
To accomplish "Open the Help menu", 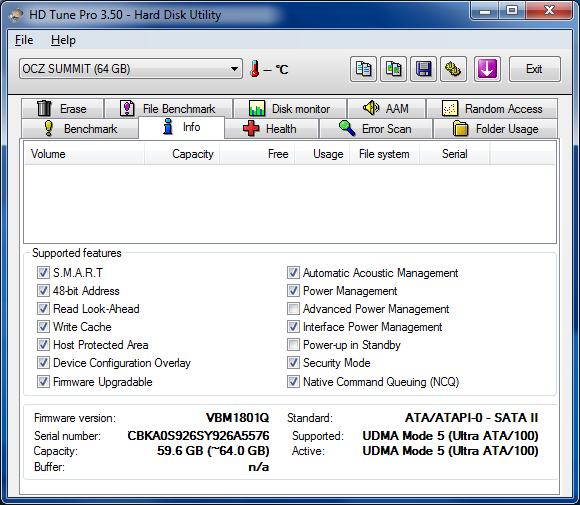I will pyautogui.click(x=63, y=40).
